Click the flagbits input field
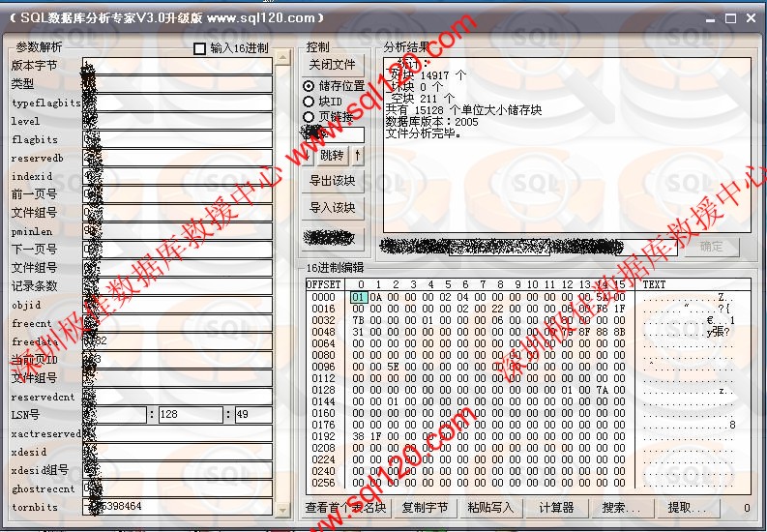The width and height of the screenshot is (767, 532). 177,139
